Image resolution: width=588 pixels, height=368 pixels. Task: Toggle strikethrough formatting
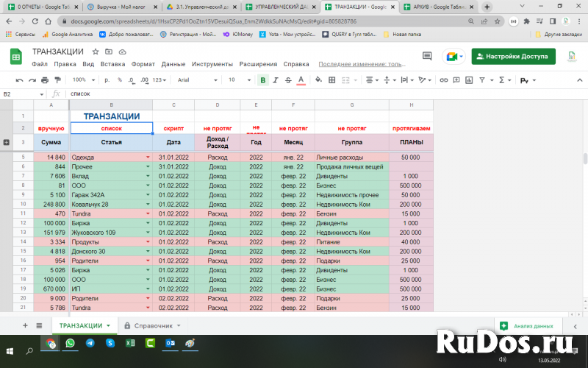(x=287, y=79)
